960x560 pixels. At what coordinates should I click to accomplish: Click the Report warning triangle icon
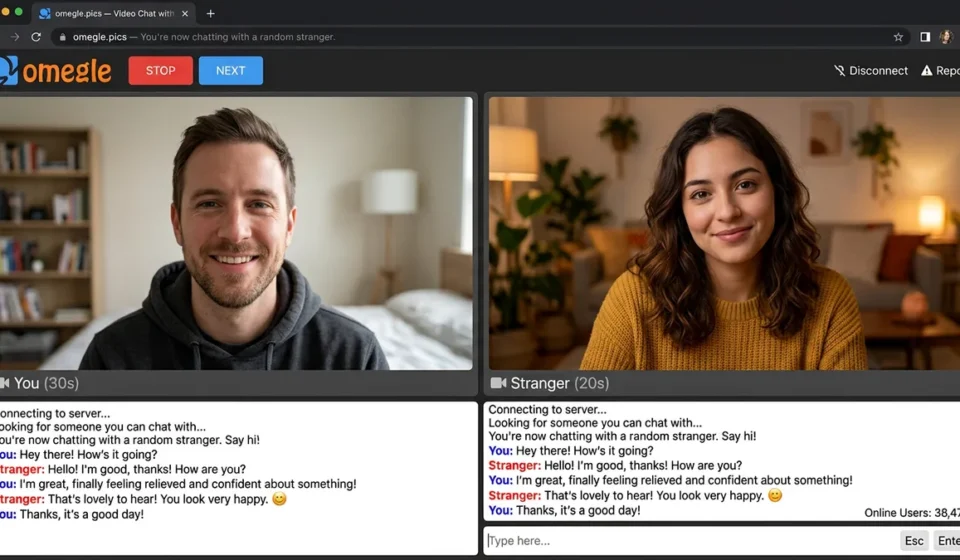point(926,70)
